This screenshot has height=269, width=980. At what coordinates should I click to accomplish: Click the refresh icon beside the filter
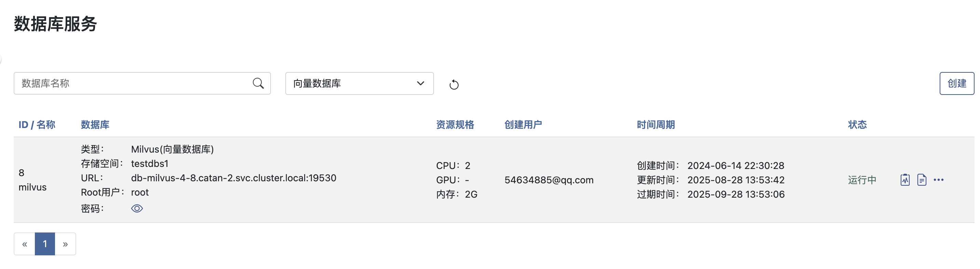point(454,84)
